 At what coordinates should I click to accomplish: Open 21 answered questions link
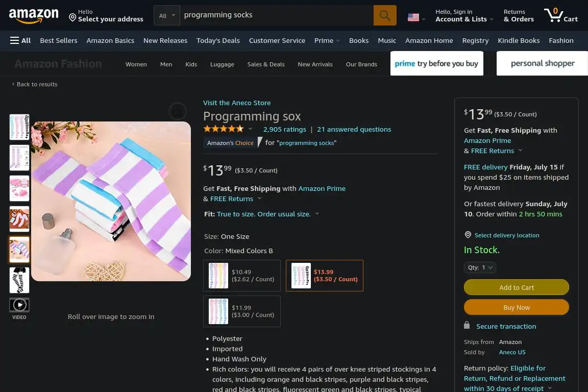[x=354, y=129]
